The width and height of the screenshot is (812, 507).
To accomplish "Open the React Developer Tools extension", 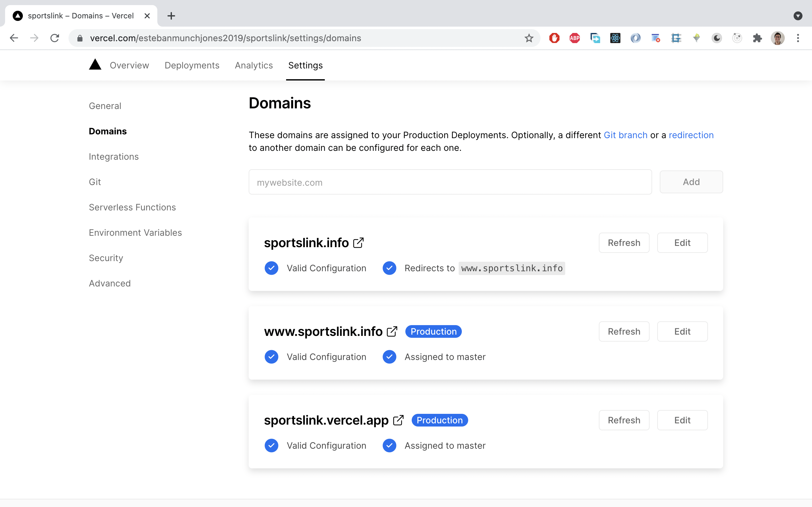I will (x=615, y=38).
